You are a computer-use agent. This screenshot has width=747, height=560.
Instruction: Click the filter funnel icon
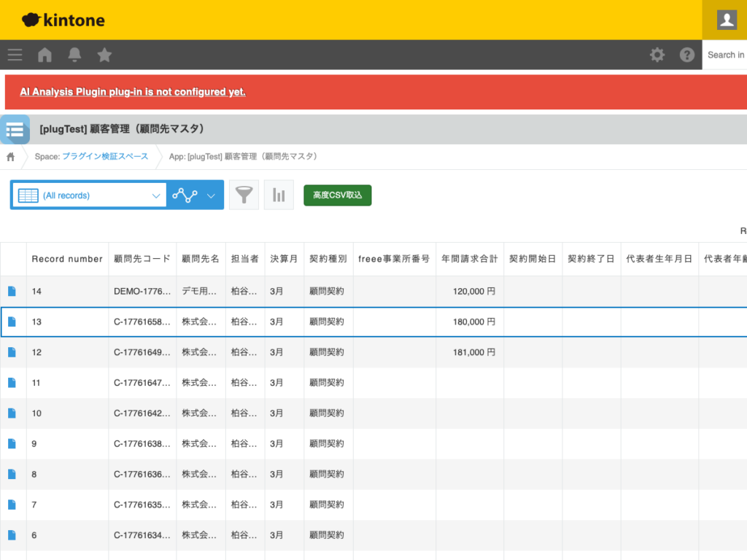coord(244,195)
